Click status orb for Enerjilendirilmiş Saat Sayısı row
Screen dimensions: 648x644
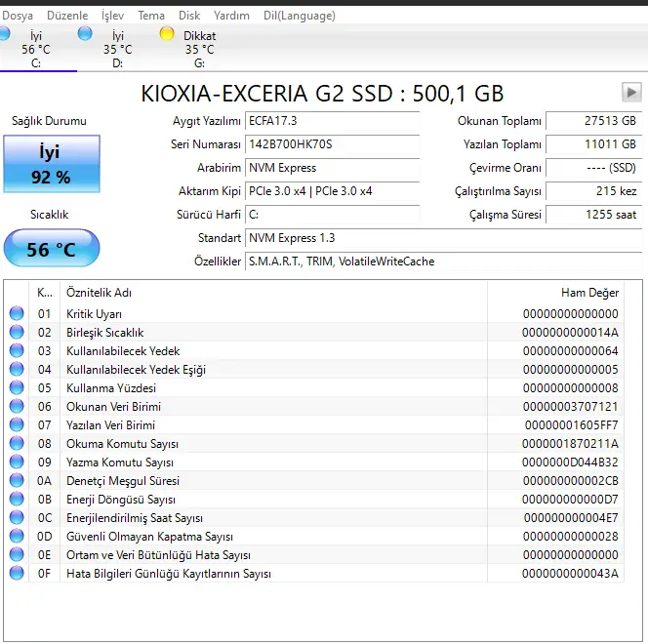[x=17, y=517]
